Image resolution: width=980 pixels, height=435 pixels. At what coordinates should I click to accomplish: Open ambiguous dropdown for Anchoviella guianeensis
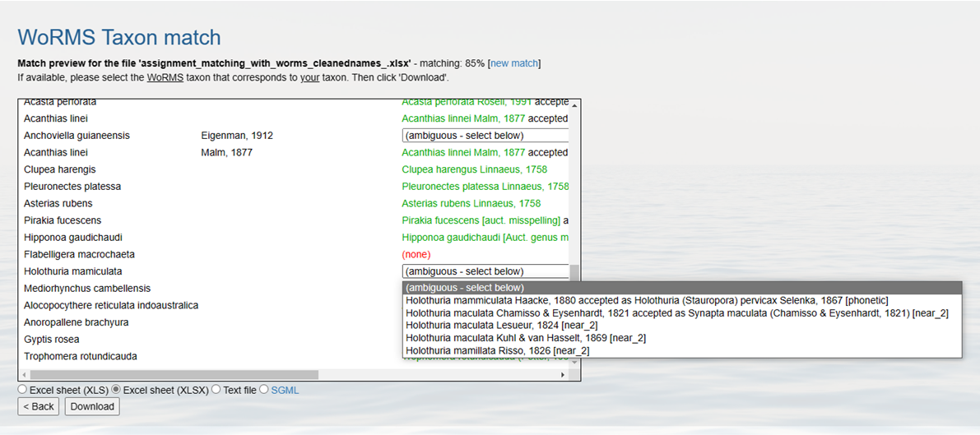coord(485,135)
